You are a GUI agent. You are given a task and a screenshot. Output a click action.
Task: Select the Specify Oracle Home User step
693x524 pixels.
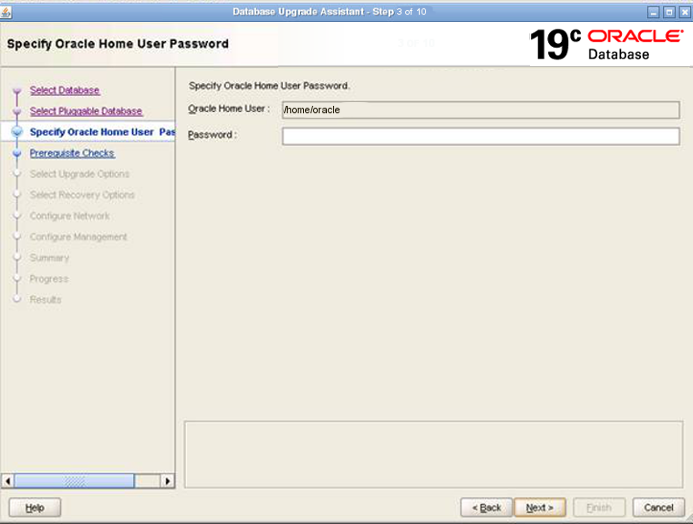coord(100,132)
